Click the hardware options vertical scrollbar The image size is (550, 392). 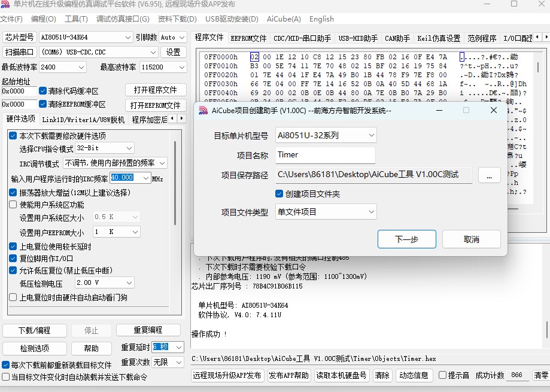[175, 183]
